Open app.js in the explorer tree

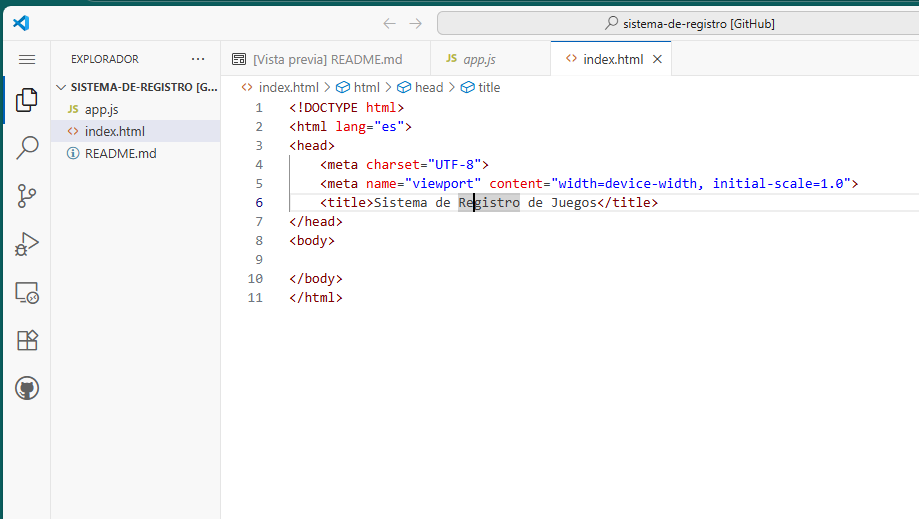(135, 110)
